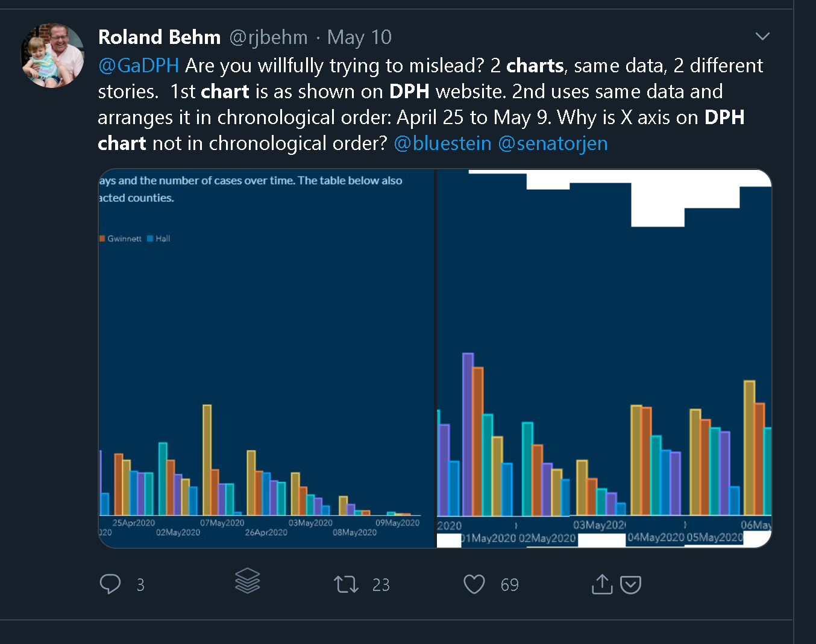Viewport: 816px width, 644px height.
Task: Click the @rjbehm handle
Action: [268, 37]
